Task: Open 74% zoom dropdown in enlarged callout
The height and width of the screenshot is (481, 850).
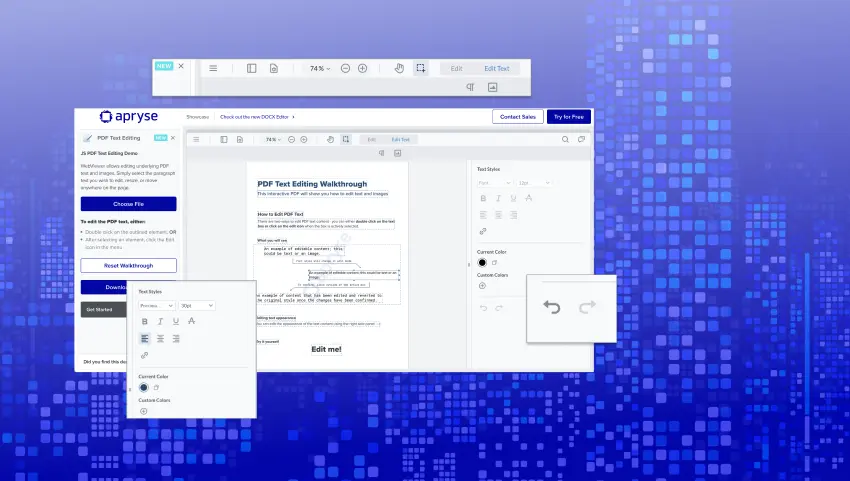Action: 320,68
